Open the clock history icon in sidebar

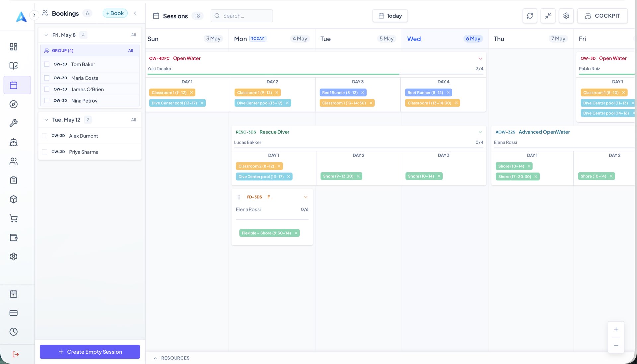[13, 332]
